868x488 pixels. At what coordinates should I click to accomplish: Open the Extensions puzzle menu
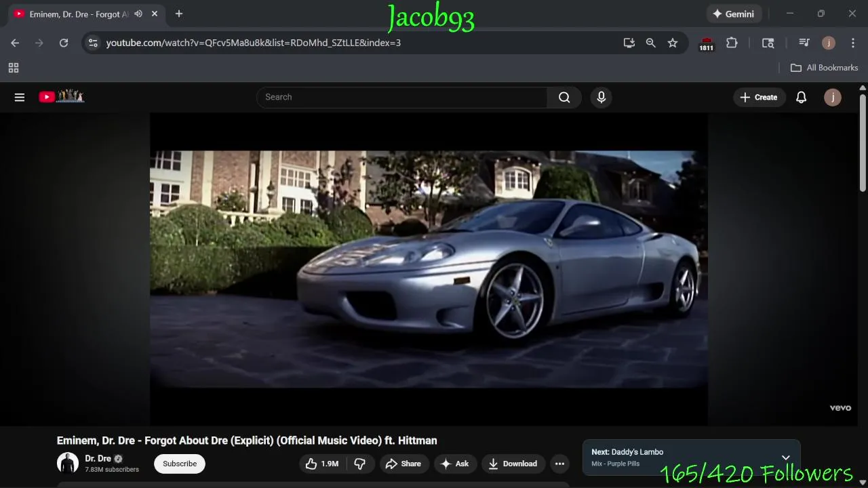(x=732, y=43)
